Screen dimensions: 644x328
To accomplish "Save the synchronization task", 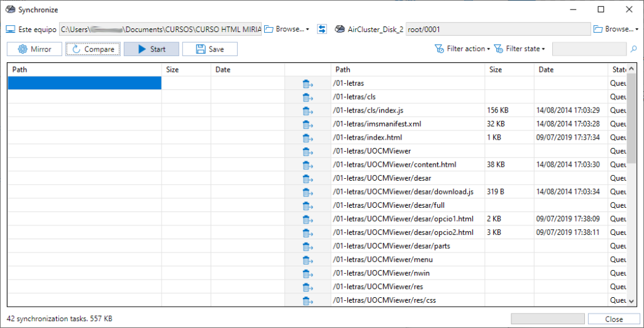I will 210,49.
